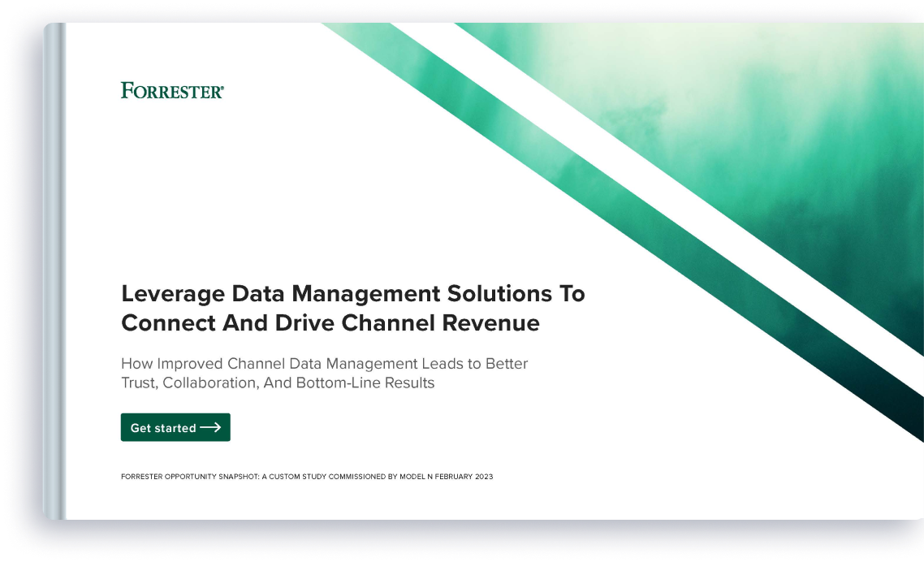Click the 'Forrester Opportunity Snapshot' footer text
924x562 pixels.
pos(188,477)
